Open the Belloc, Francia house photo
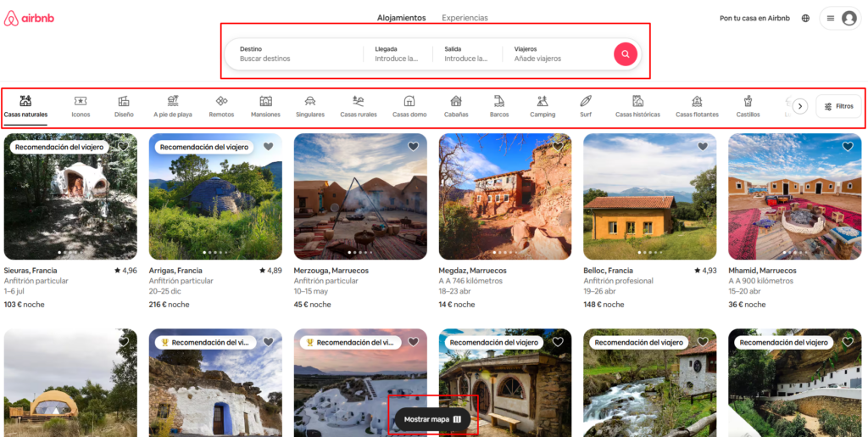Screen dimensions: 868x437 [650, 197]
